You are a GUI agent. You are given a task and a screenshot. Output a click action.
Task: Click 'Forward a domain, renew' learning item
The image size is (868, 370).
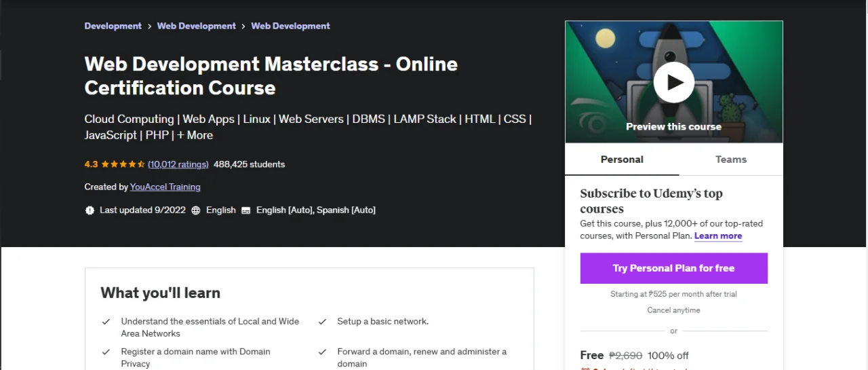pyautogui.click(x=422, y=358)
